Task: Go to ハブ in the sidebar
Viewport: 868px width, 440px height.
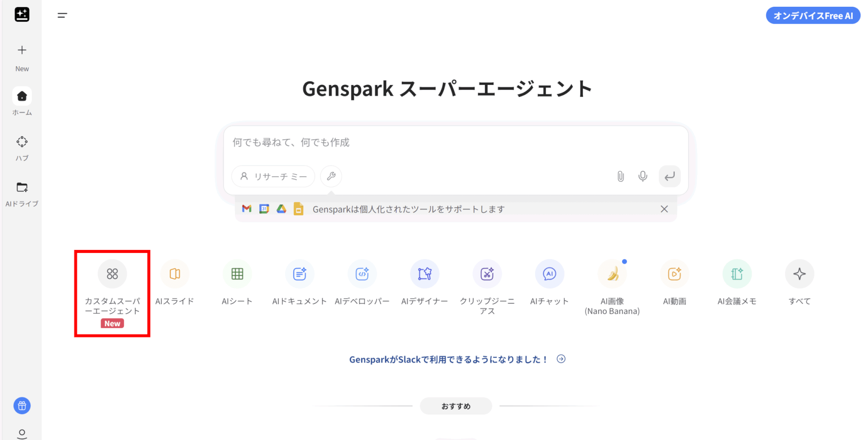Action: [22, 149]
